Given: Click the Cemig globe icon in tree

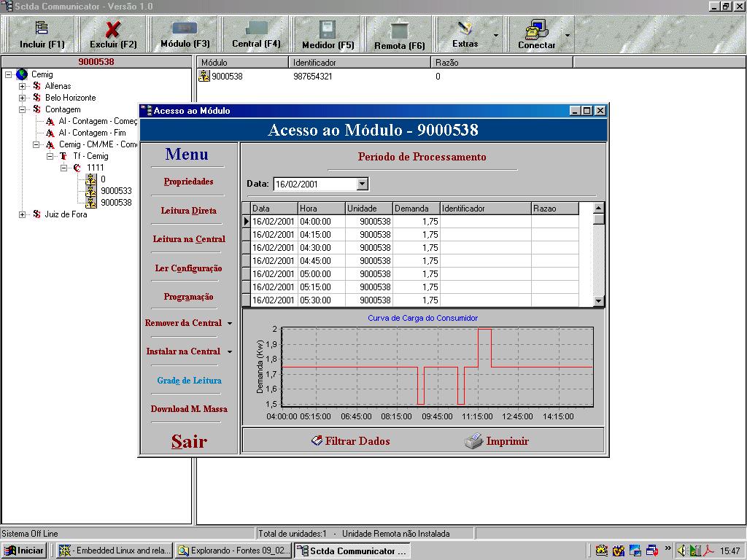Looking at the screenshot, I should (22, 74).
